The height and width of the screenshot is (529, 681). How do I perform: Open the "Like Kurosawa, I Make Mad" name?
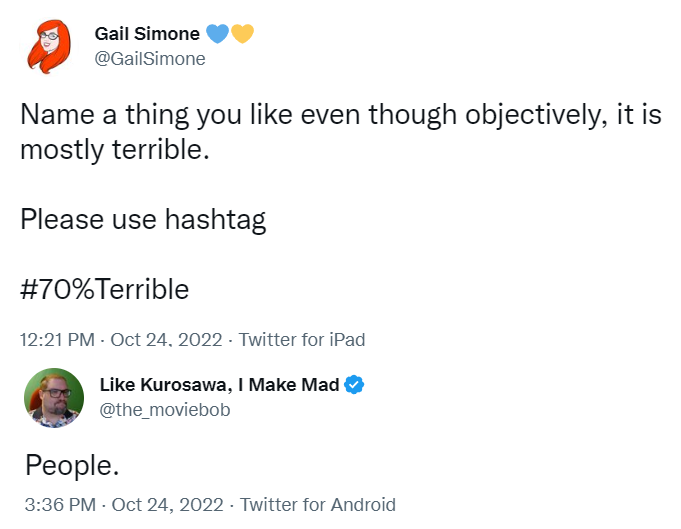pyautogui.click(x=219, y=385)
